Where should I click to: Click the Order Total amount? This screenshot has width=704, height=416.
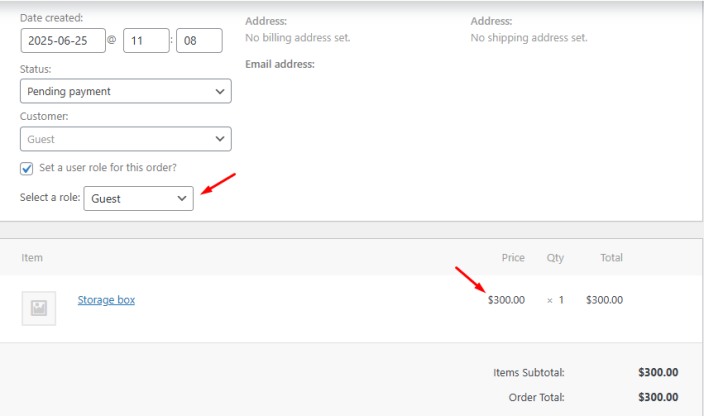[x=658, y=397]
